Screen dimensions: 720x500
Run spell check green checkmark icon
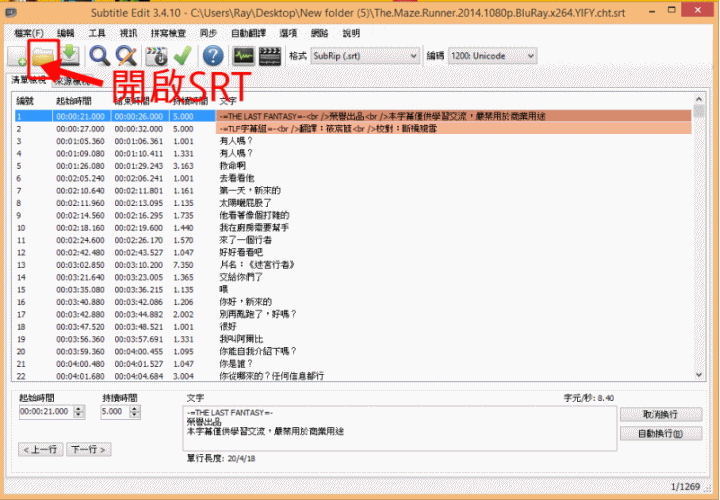point(182,56)
